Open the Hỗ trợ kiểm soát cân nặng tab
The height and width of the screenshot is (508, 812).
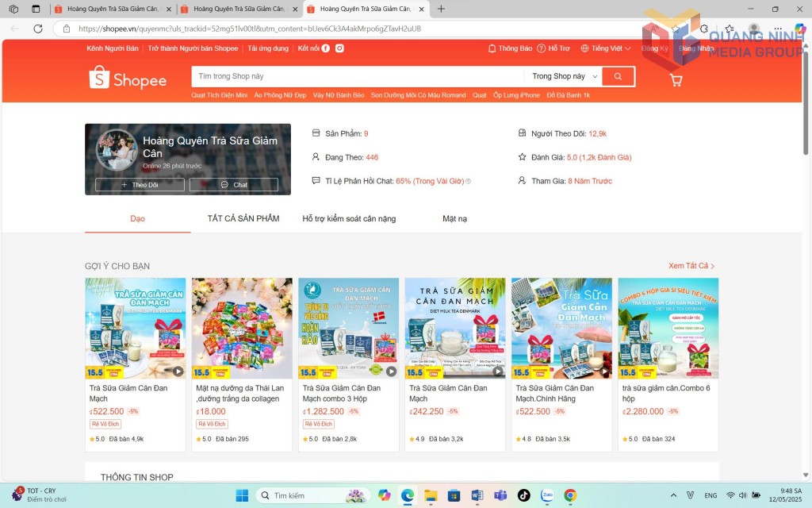[349, 218]
